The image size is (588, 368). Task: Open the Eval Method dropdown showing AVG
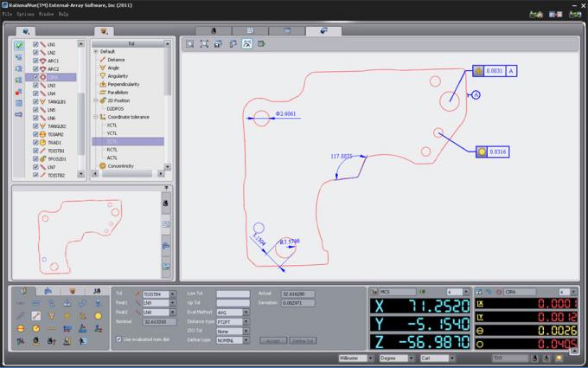[233, 312]
